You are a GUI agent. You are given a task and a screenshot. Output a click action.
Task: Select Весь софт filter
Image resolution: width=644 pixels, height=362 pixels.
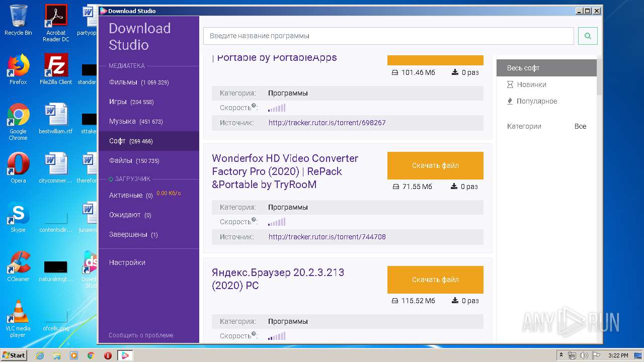(546, 68)
